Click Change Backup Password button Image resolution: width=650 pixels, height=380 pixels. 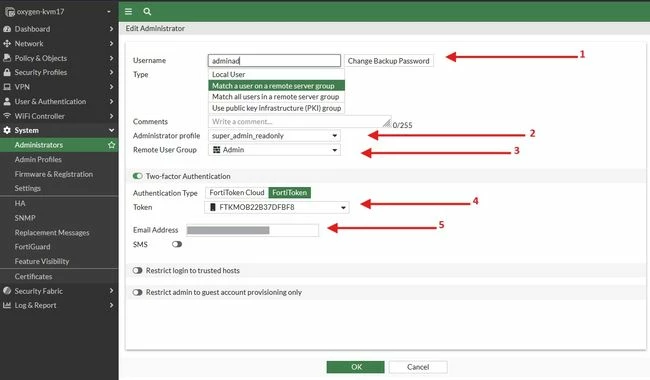click(x=388, y=61)
